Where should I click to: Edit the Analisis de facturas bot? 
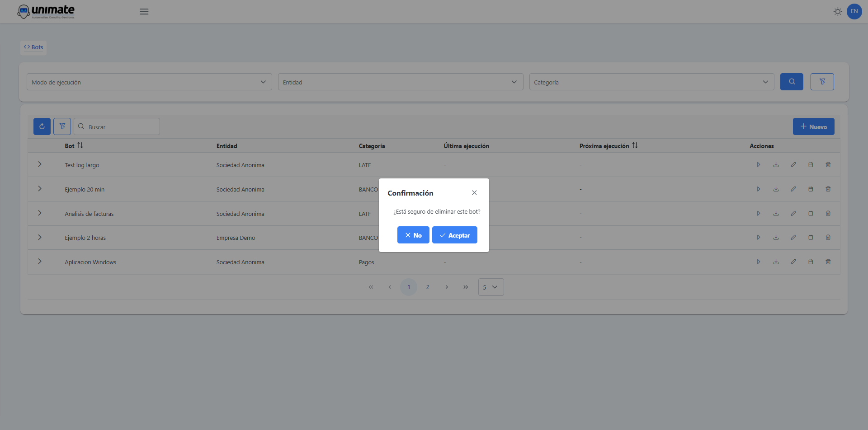[793, 214]
